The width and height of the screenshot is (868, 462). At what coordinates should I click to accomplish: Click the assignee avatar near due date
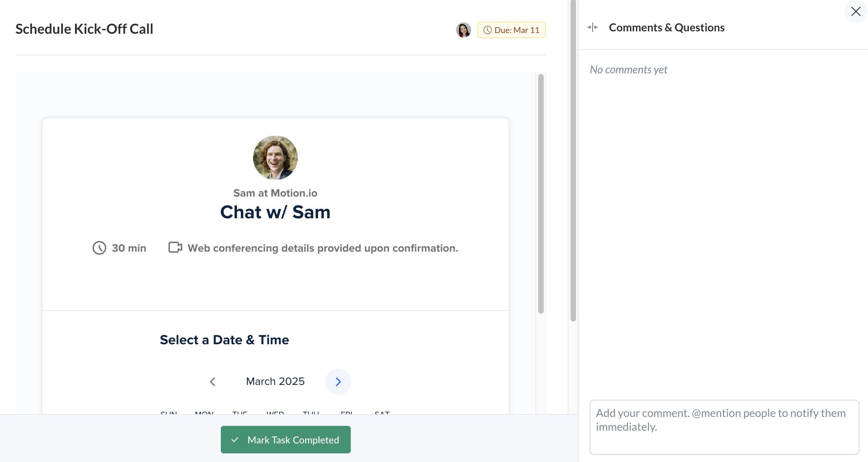click(x=463, y=30)
